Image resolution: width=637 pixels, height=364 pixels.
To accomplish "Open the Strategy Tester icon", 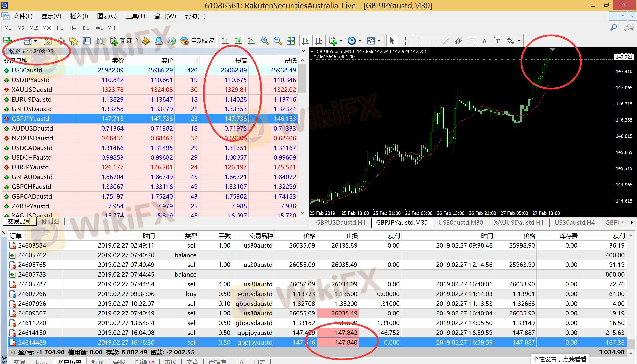I will [x=100, y=41].
